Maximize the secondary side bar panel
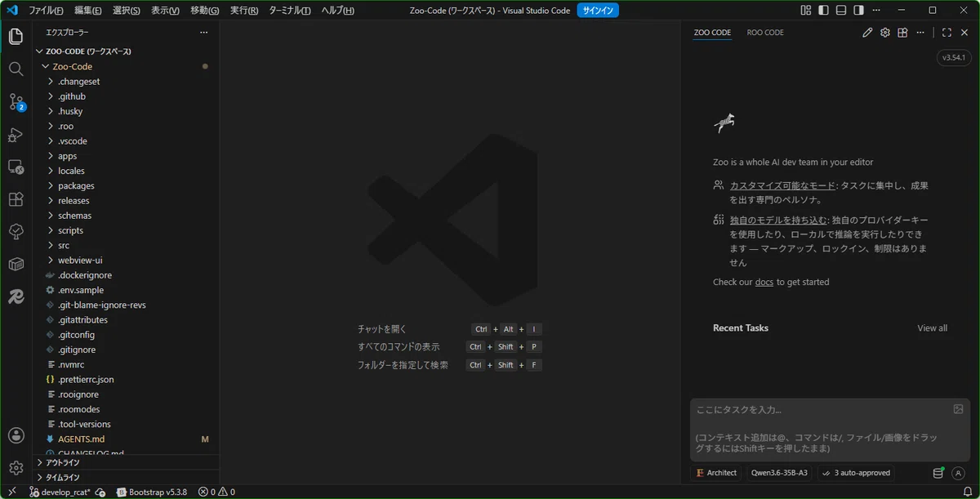 947,33
